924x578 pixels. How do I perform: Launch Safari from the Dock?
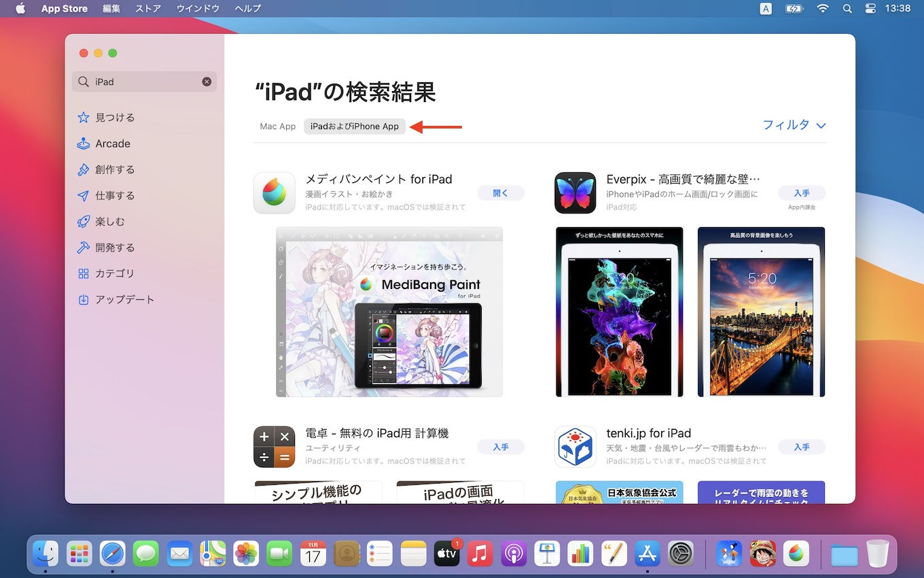click(x=113, y=554)
